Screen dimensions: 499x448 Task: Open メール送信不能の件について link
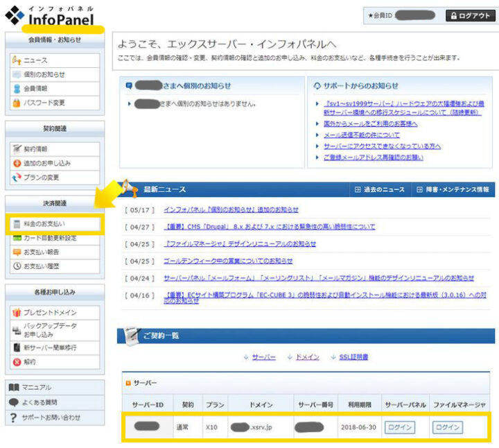362,135
